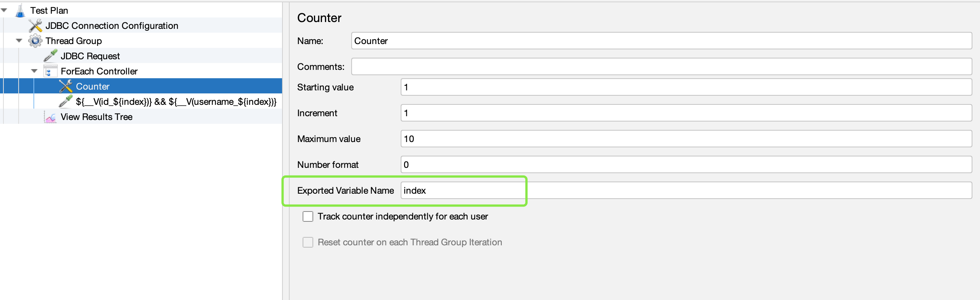
Task: Click the Thread Group gear icon
Action: click(x=35, y=41)
